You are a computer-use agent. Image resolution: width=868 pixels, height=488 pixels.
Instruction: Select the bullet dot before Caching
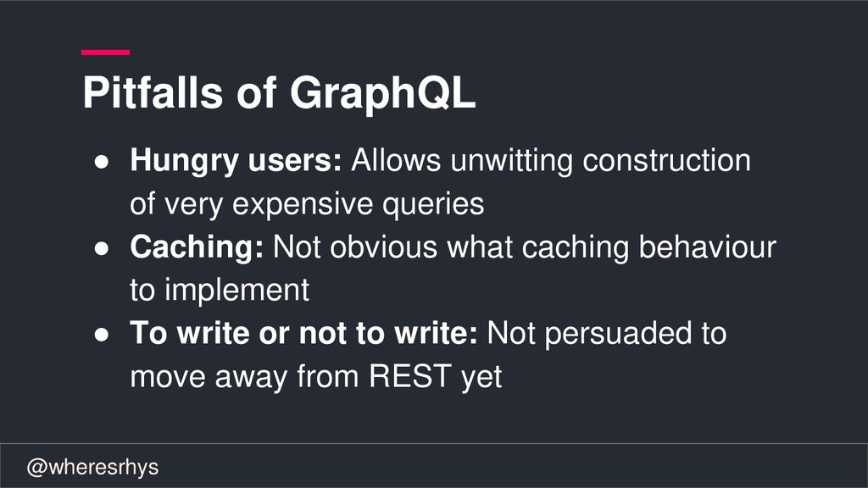(x=102, y=248)
